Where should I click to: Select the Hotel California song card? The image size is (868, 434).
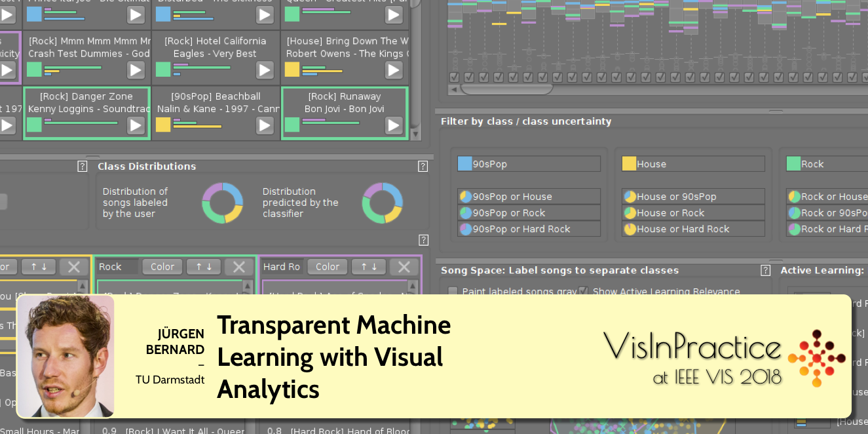tap(216, 58)
